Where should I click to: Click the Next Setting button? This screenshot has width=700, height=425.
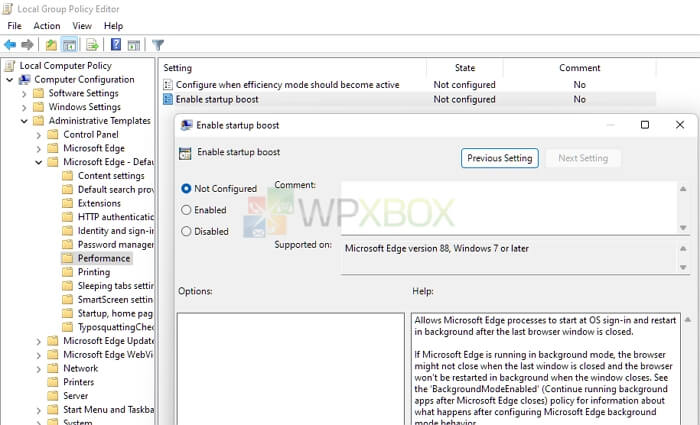pyautogui.click(x=583, y=158)
